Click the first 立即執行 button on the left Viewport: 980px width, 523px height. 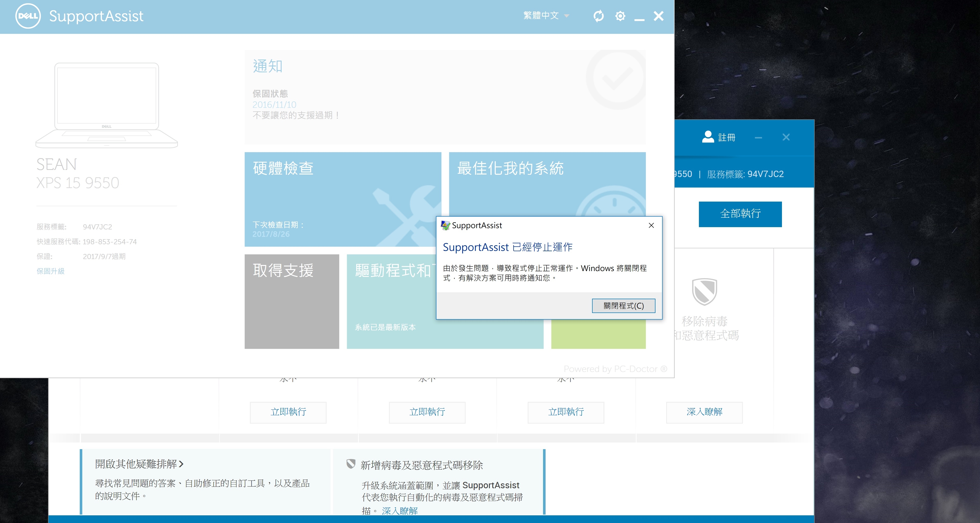pyautogui.click(x=288, y=412)
